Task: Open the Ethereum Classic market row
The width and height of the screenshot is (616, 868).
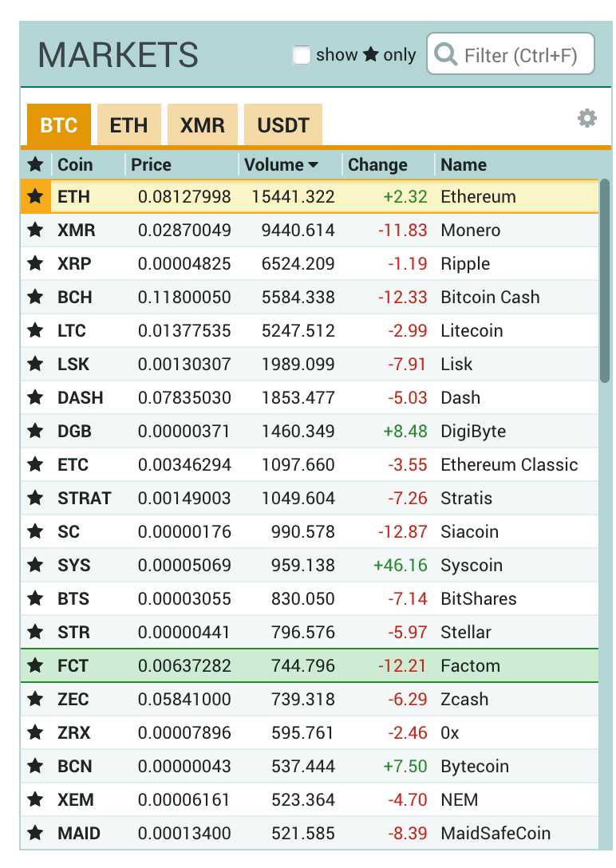Action: [x=319, y=465]
